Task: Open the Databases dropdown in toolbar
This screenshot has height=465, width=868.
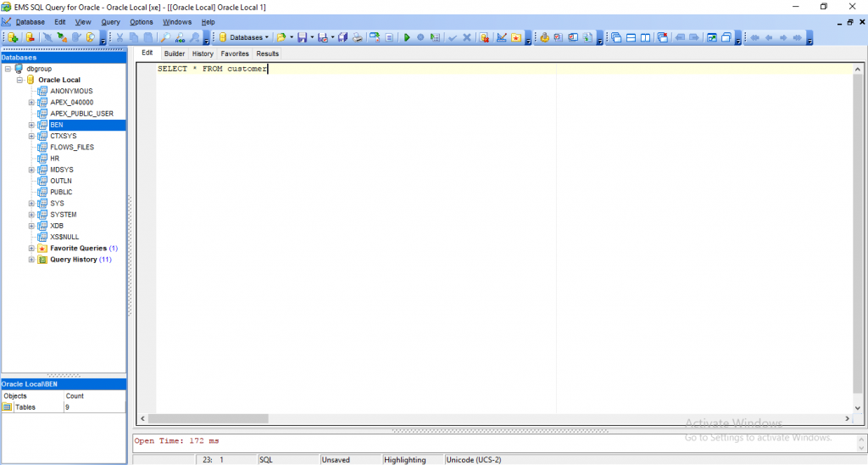Action: pyautogui.click(x=245, y=37)
